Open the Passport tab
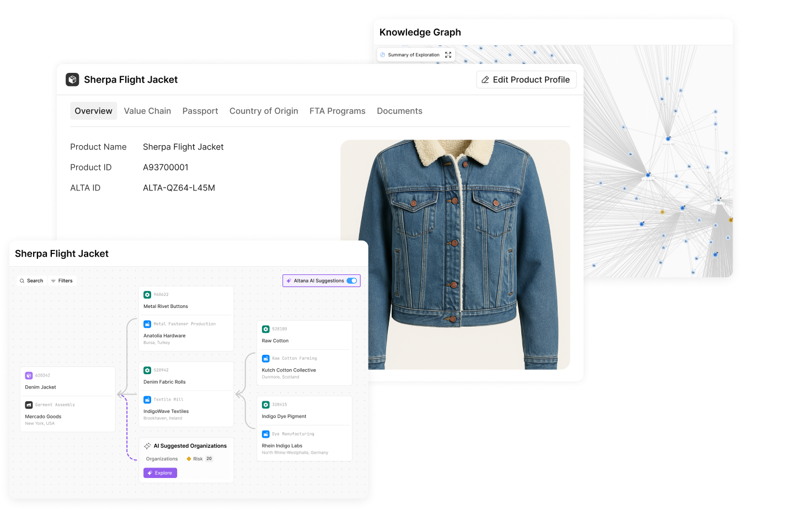Viewport: 812px width, 510px height. 200,111
